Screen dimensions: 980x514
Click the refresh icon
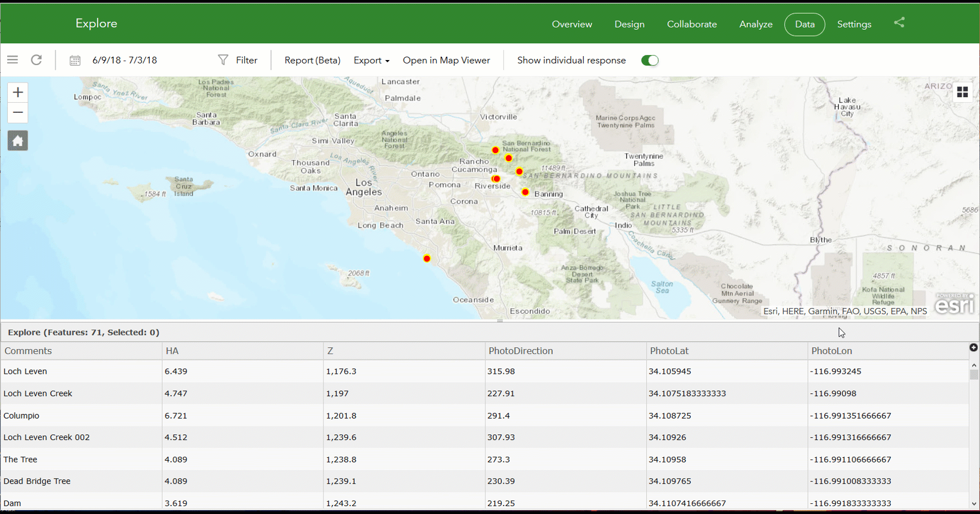click(36, 60)
